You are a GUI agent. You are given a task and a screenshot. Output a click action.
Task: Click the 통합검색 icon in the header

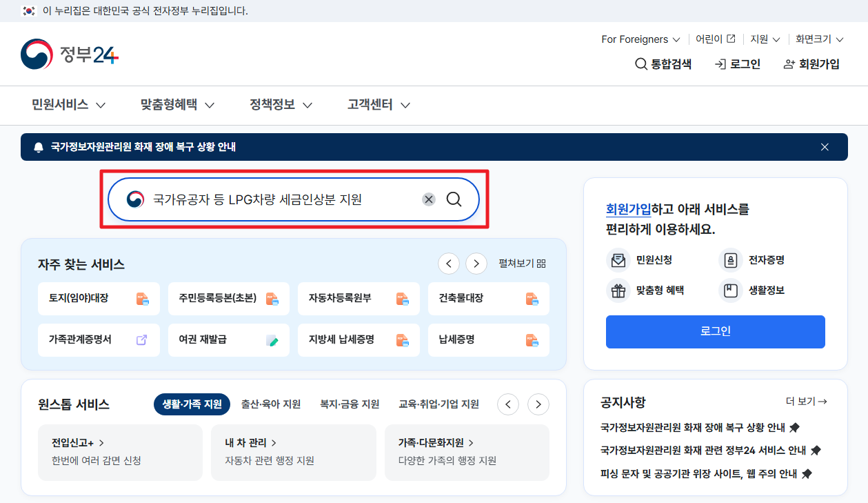(x=640, y=63)
